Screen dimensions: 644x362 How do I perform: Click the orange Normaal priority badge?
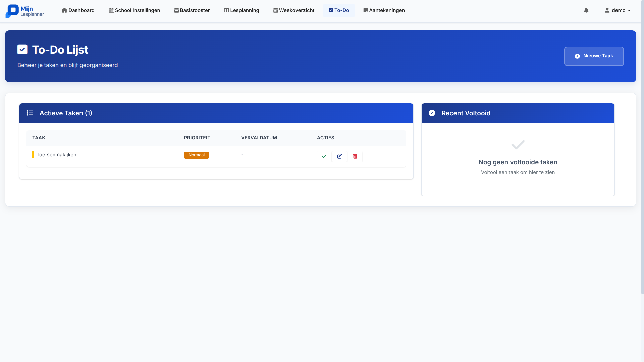196,155
